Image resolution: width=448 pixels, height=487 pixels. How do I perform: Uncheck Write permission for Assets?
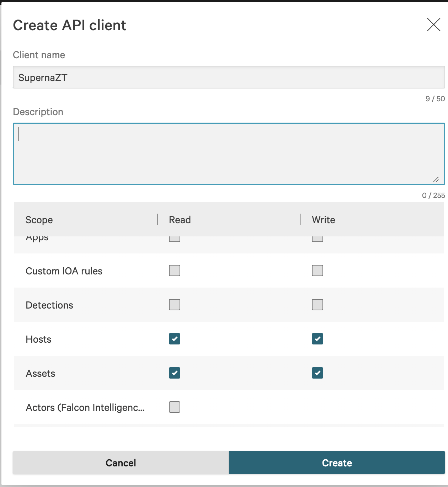coord(317,373)
